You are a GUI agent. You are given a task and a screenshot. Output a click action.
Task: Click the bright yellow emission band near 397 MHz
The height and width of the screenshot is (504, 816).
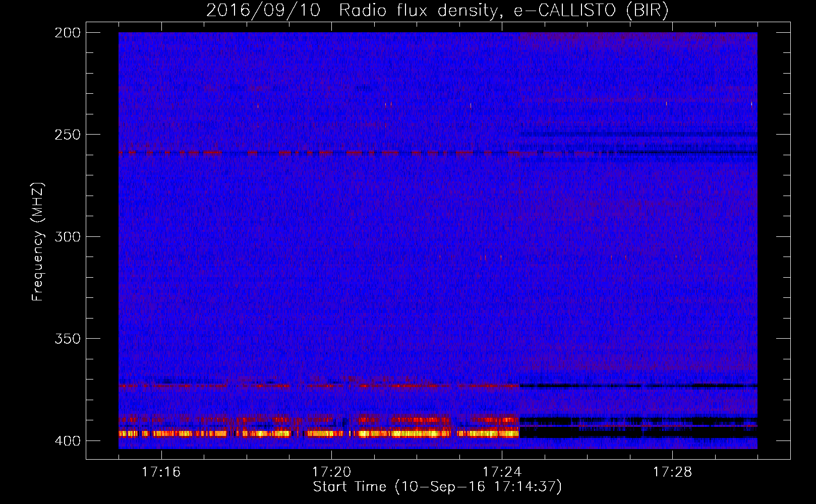(319, 433)
